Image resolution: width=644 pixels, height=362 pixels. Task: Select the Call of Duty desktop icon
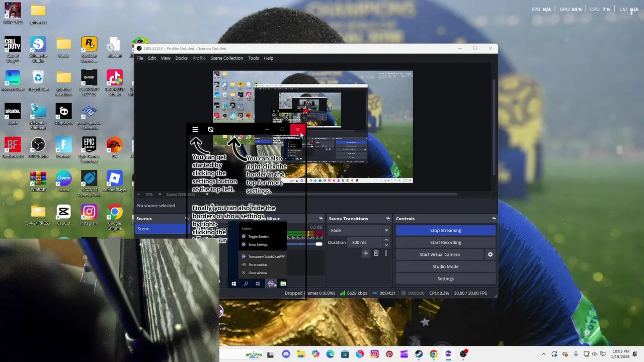click(x=13, y=50)
